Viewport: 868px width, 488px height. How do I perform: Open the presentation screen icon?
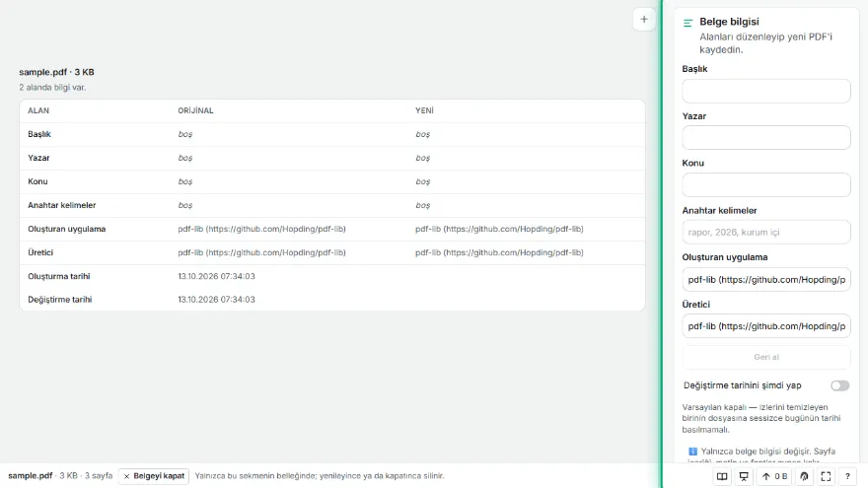point(744,476)
